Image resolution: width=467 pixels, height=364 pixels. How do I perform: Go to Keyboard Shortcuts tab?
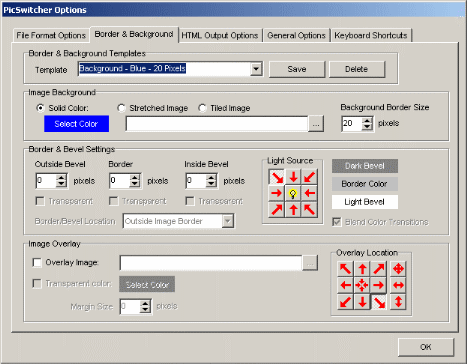(x=371, y=35)
